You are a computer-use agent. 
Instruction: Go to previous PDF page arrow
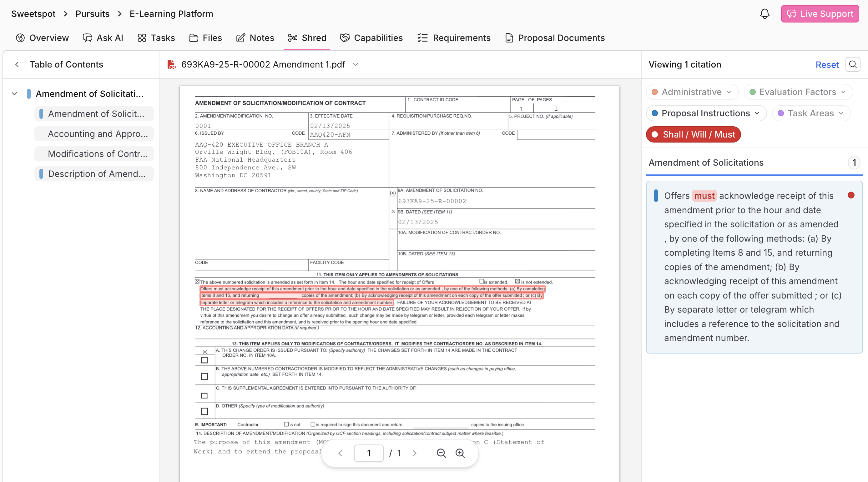click(340, 453)
